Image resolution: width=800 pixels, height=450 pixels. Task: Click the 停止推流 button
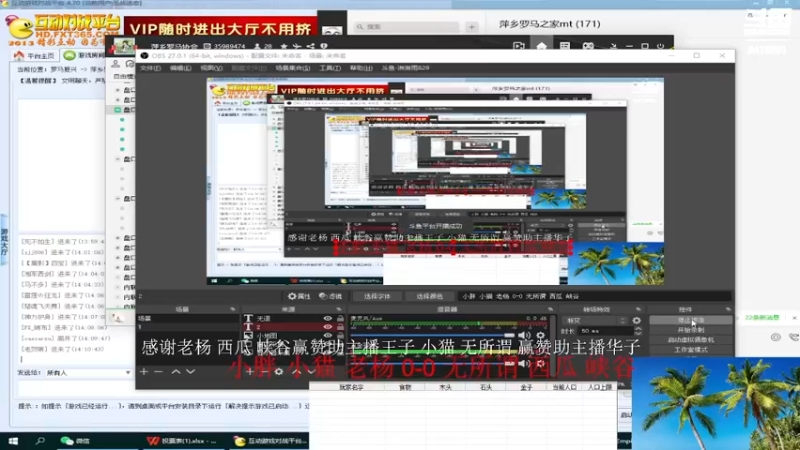[691, 320]
